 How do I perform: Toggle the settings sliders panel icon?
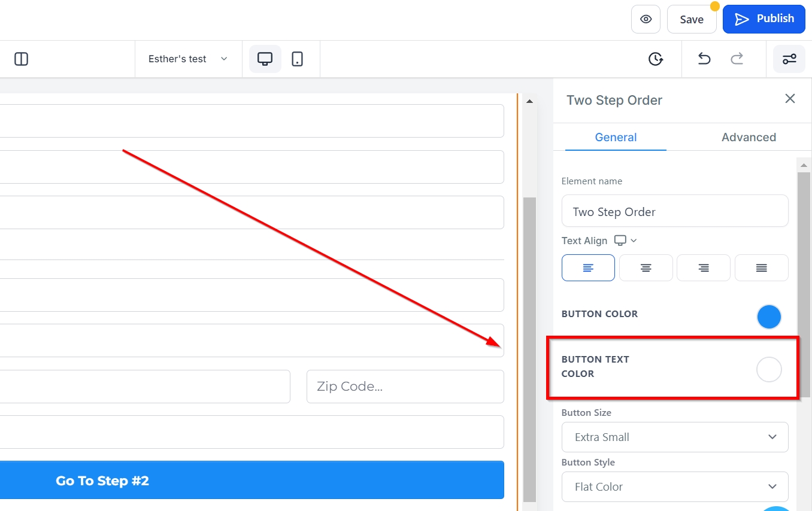pyautogui.click(x=789, y=59)
